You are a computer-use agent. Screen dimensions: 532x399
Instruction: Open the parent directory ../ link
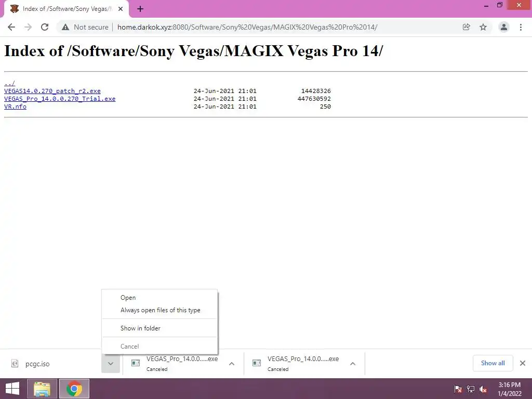pyautogui.click(x=9, y=83)
